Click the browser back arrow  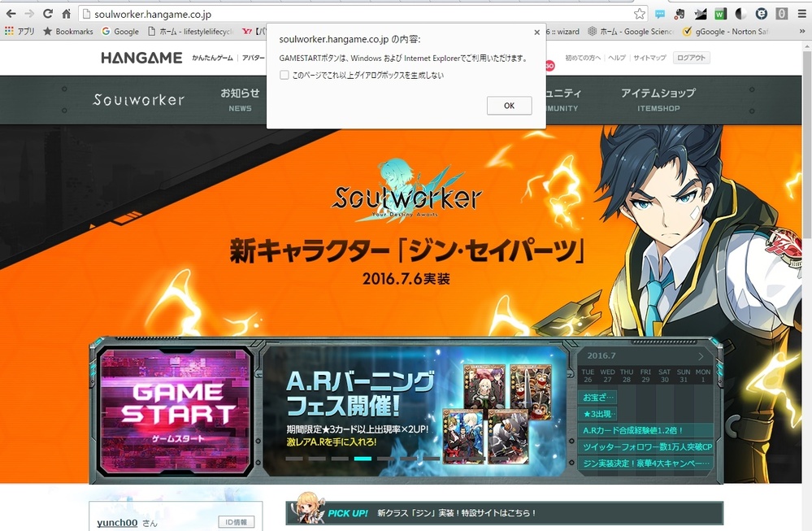[11, 14]
